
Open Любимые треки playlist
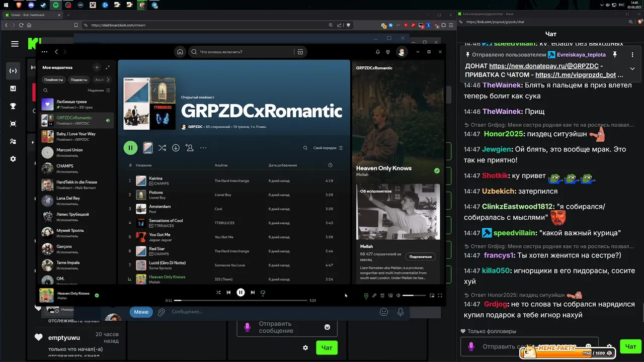tap(77, 105)
